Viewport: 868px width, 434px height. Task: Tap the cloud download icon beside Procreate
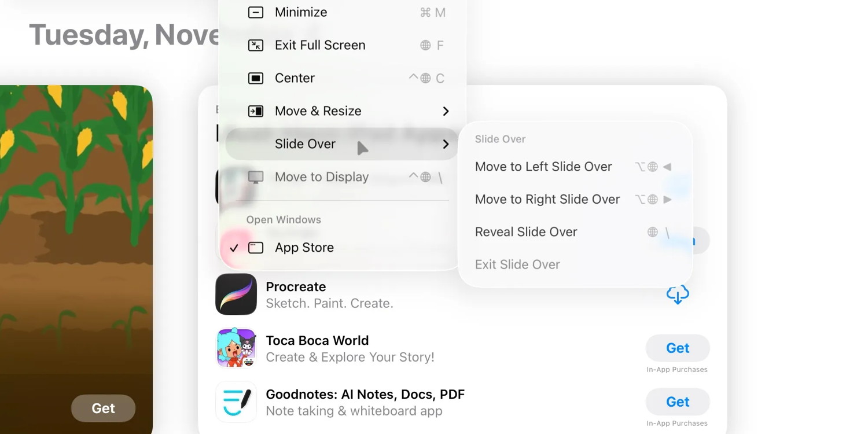point(677,294)
